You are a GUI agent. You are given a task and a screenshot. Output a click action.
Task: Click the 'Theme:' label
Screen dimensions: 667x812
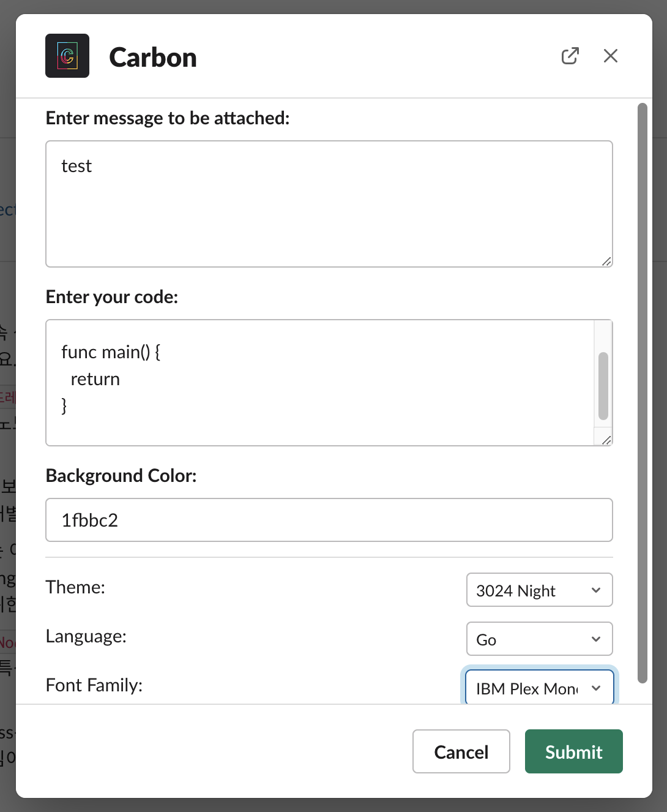point(75,587)
